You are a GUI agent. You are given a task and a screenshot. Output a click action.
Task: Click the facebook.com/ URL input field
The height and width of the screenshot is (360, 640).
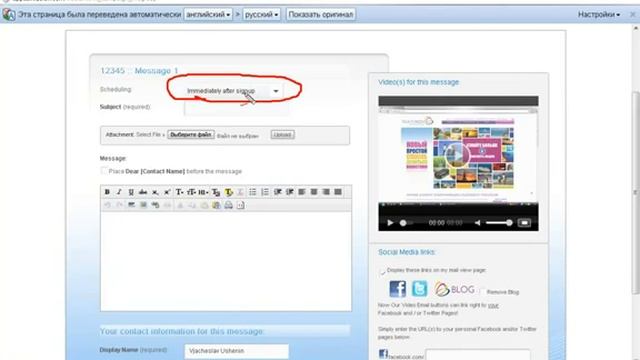coord(478,355)
